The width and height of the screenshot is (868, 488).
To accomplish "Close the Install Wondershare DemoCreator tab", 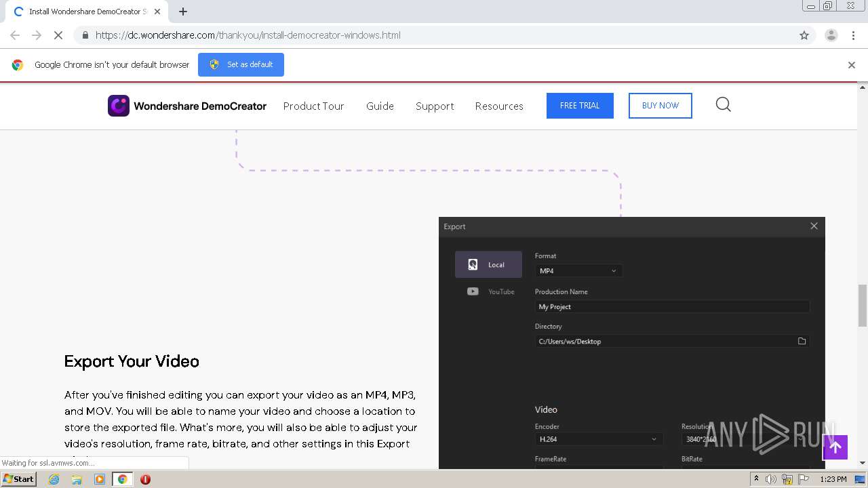I will (x=157, y=12).
